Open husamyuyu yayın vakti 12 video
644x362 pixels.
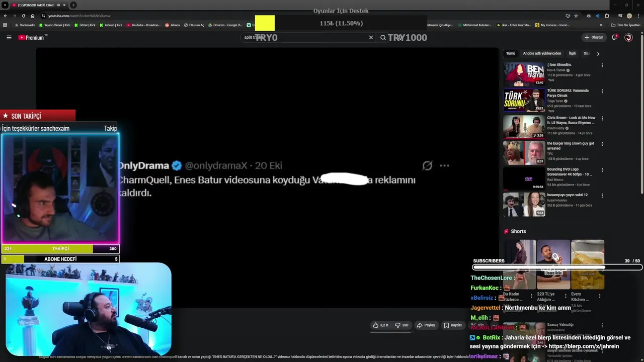point(524,204)
